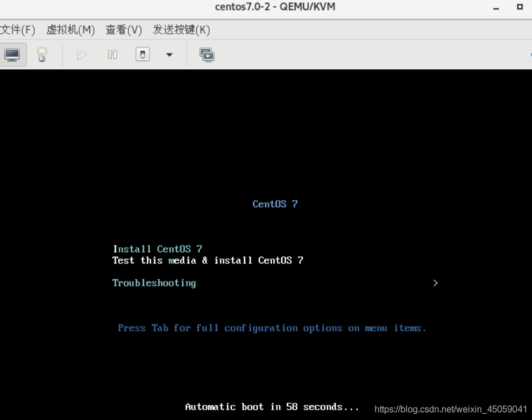
Task: Select Test this media & install CentOS 7
Action: (x=208, y=260)
